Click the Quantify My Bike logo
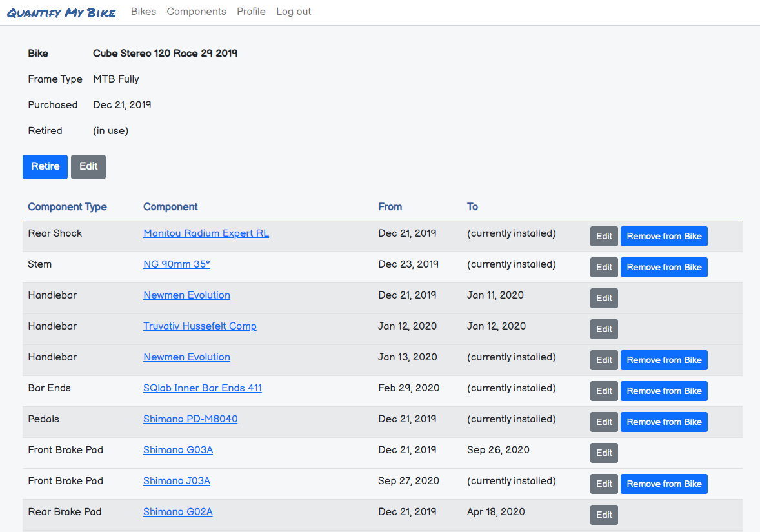This screenshot has width=760, height=532. click(61, 12)
